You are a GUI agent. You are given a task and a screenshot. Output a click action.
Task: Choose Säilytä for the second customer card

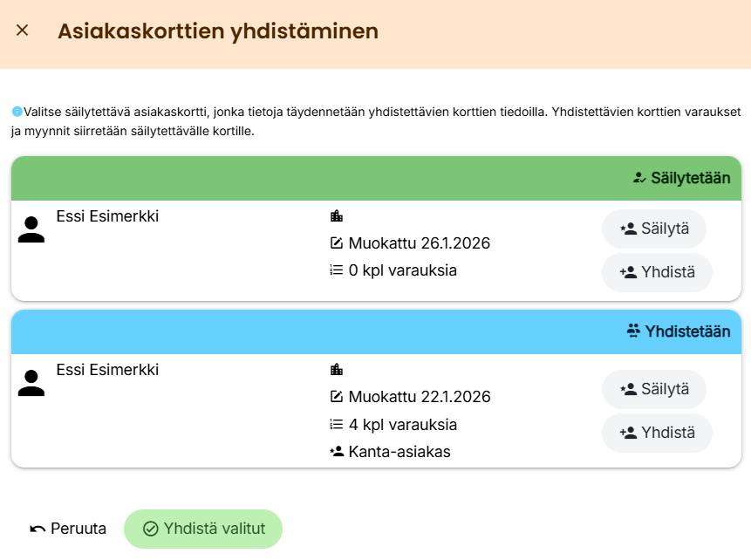coord(654,389)
